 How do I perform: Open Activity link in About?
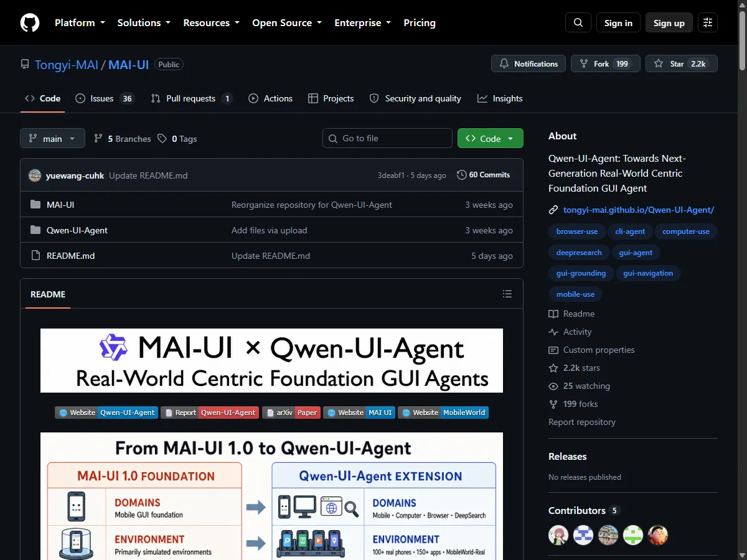570,332
